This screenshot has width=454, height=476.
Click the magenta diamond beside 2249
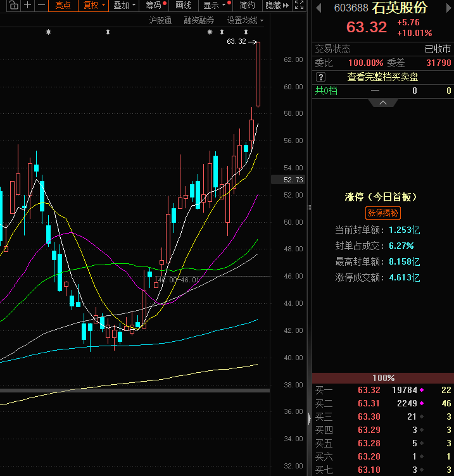click(x=422, y=403)
